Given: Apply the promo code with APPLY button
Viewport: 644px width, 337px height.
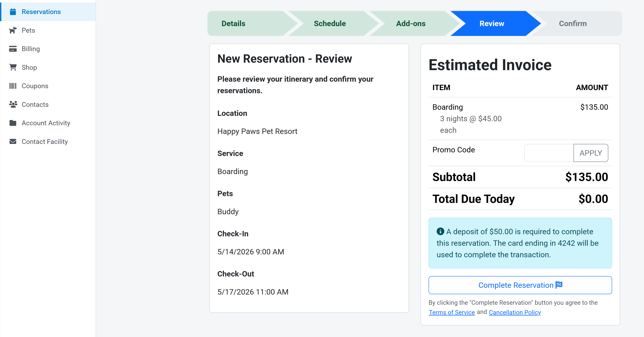Looking at the screenshot, I should 591,153.
